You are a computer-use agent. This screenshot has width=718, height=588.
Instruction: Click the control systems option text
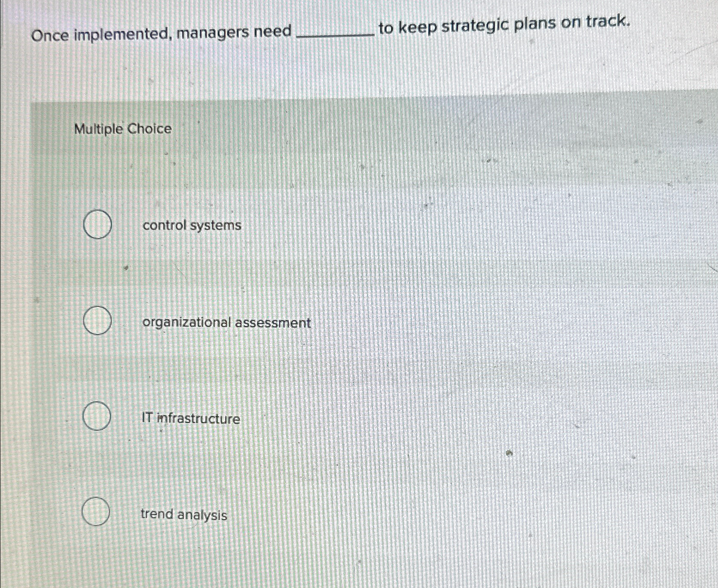[191, 225]
